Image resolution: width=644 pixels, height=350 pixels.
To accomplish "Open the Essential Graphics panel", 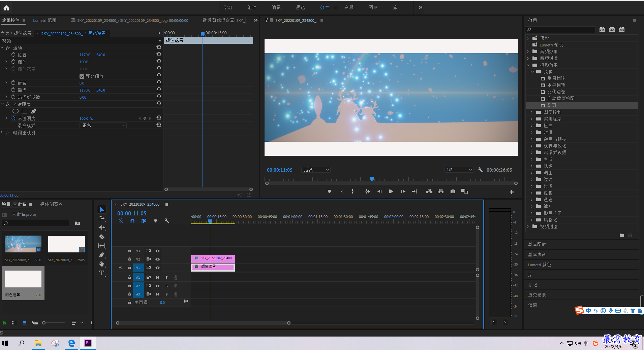I will tap(537, 244).
